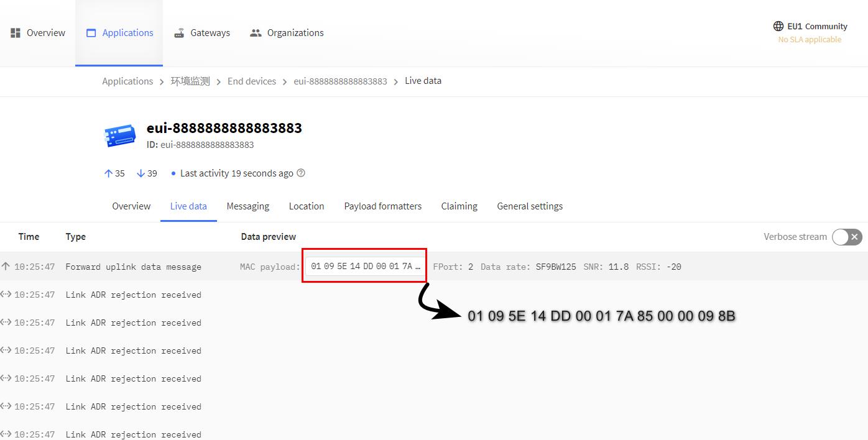
Task: Click the Applications window icon
Action: (91, 33)
